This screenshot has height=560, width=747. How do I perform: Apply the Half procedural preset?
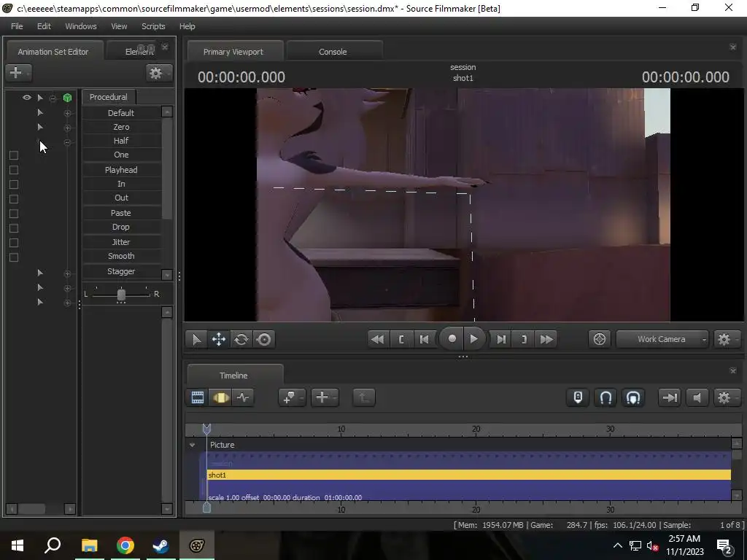pyautogui.click(x=121, y=141)
